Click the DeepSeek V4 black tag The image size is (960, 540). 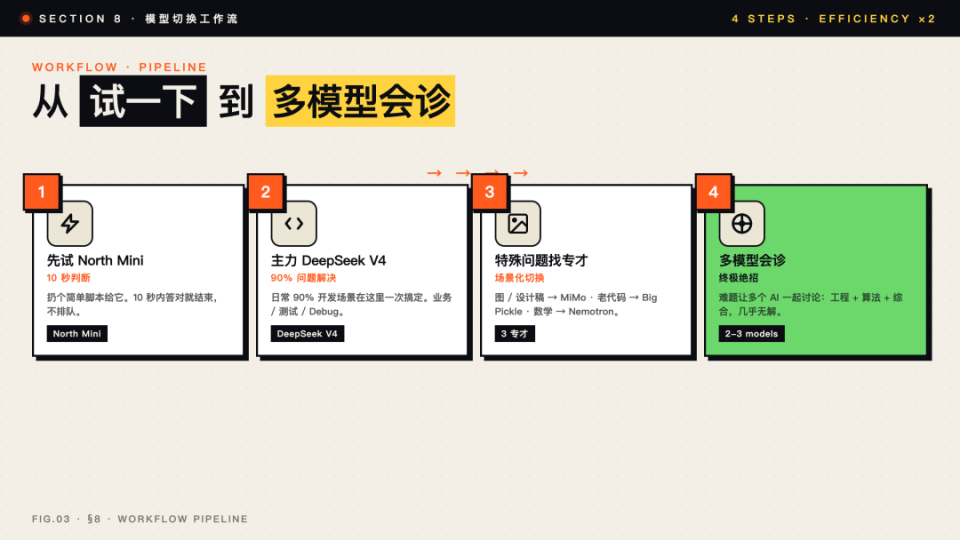coord(307,334)
